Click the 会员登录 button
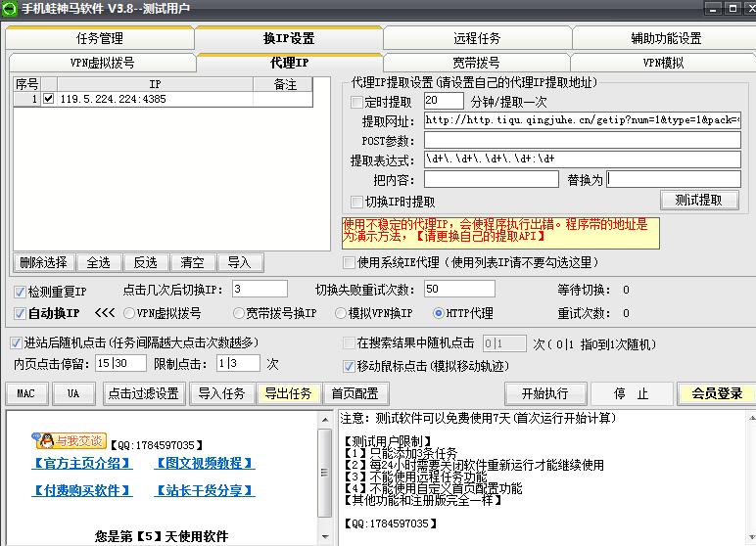This screenshot has height=546, width=756. [x=716, y=393]
